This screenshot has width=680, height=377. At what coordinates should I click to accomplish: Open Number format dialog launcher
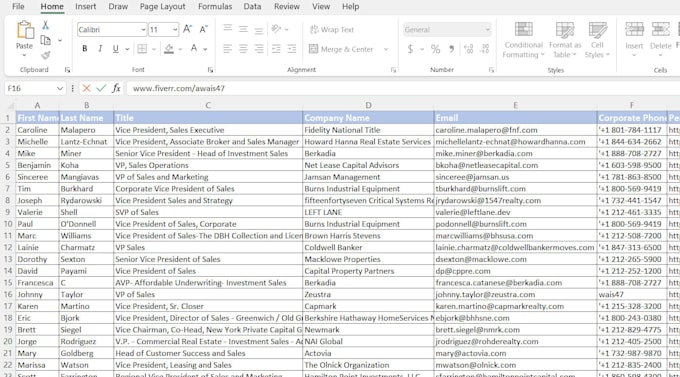tap(491, 69)
